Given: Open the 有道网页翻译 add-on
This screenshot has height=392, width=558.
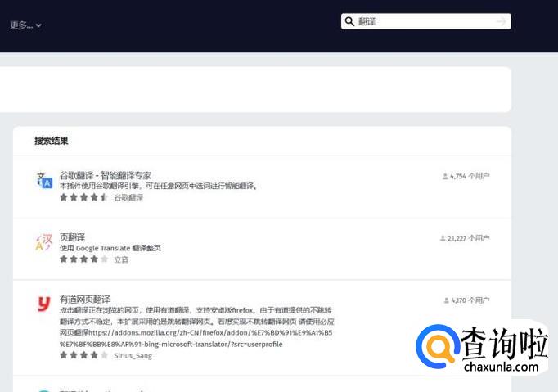Looking at the screenshot, I should pos(85,299).
